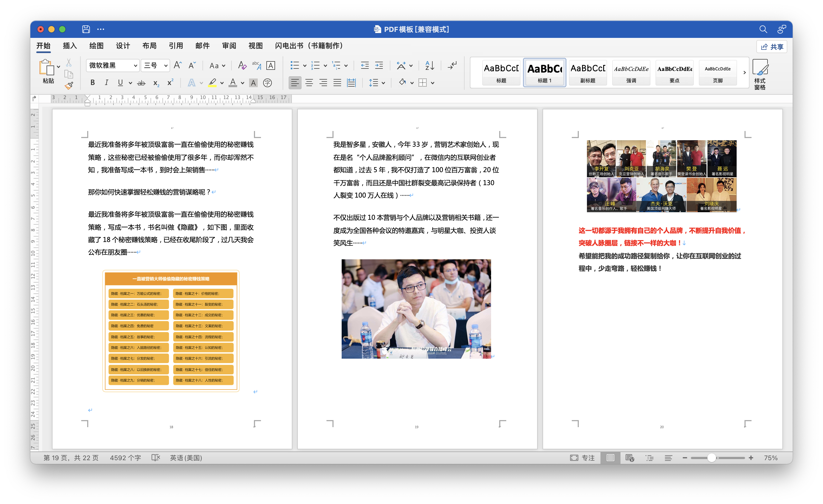Click the zoom slider handle

[712, 458]
